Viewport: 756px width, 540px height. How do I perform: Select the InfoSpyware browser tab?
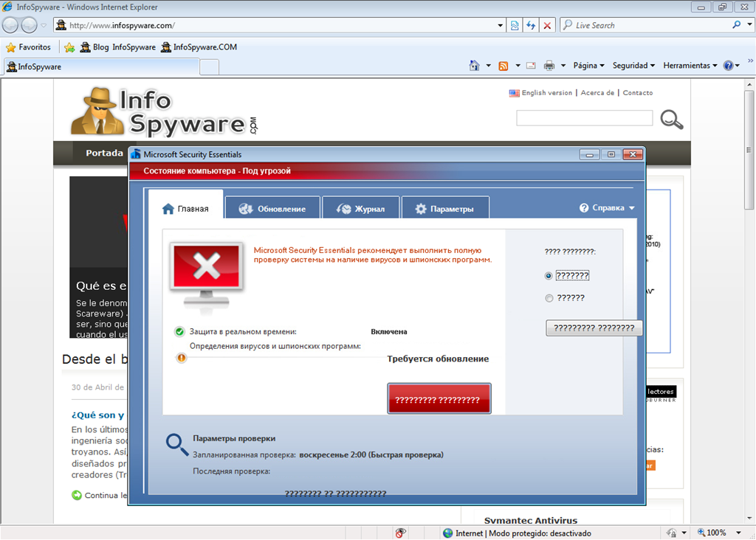[101, 67]
